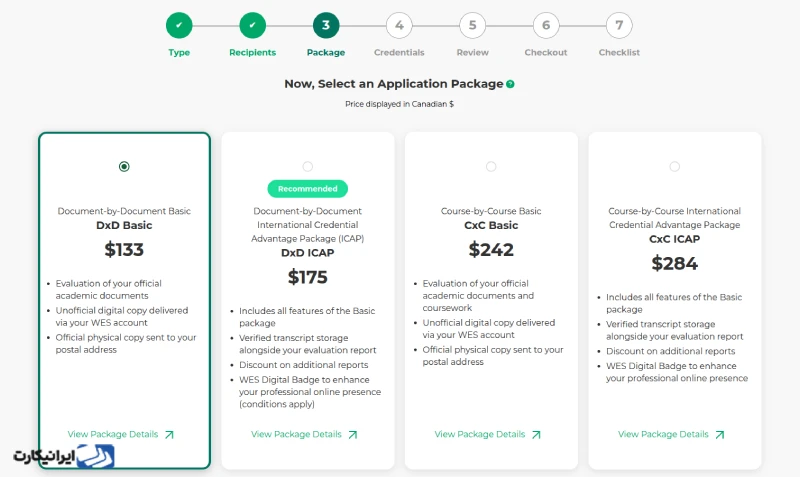Click the step 7 Checklist circle

[619, 26]
